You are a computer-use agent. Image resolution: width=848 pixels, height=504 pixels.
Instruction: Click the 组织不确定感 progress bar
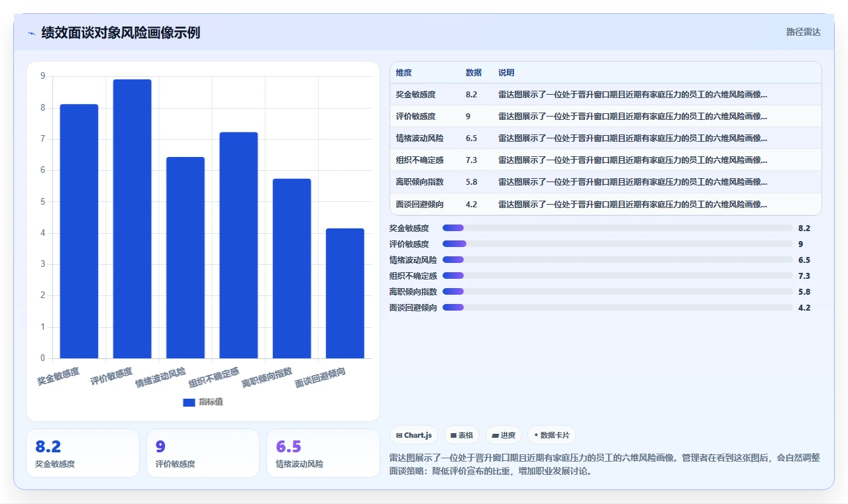(617, 276)
